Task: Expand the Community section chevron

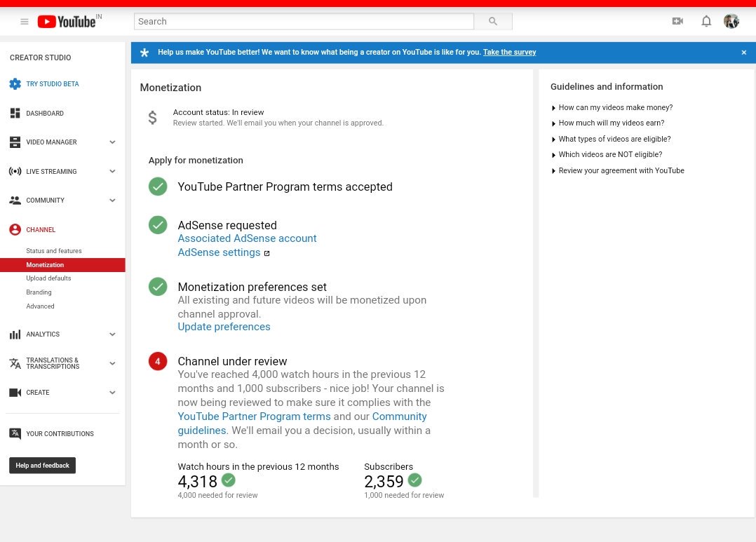Action: pyautogui.click(x=112, y=201)
